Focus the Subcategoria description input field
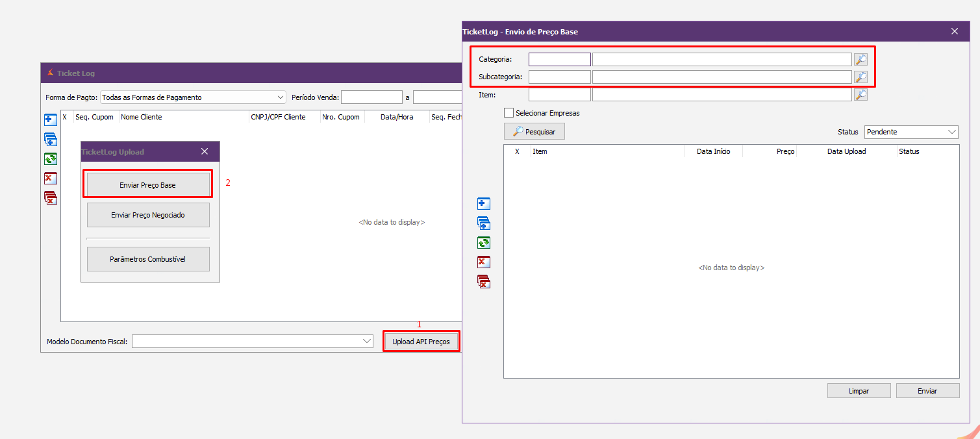 (722, 77)
